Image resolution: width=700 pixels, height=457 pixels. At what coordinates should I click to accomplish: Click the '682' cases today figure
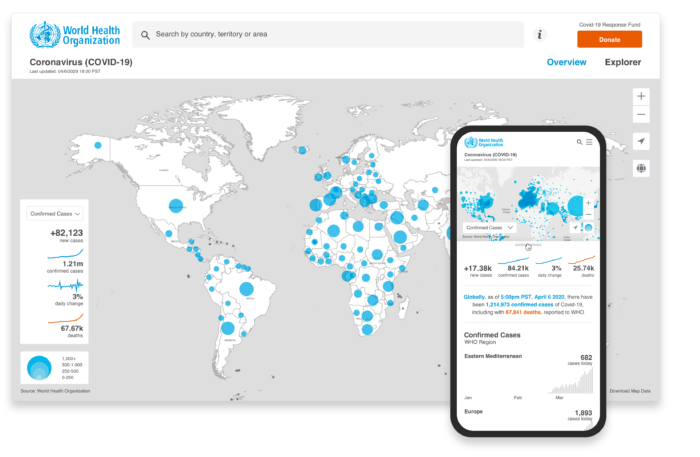[x=586, y=357]
